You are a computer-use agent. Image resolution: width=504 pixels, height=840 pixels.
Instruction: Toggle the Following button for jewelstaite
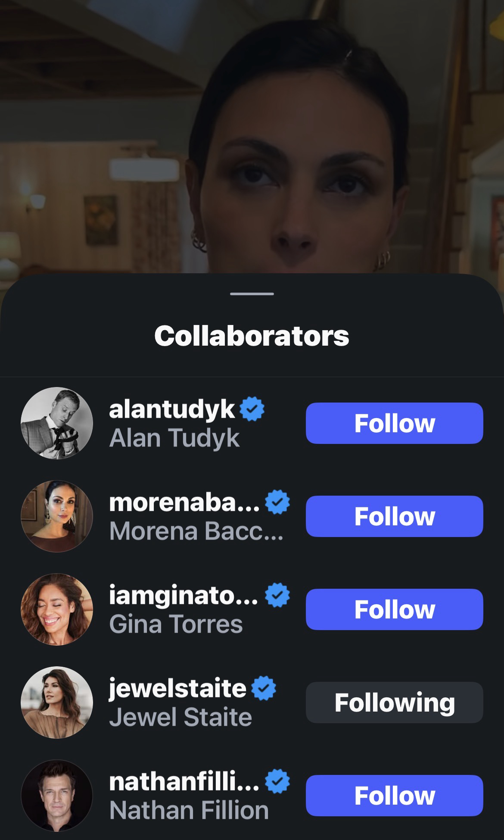394,703
